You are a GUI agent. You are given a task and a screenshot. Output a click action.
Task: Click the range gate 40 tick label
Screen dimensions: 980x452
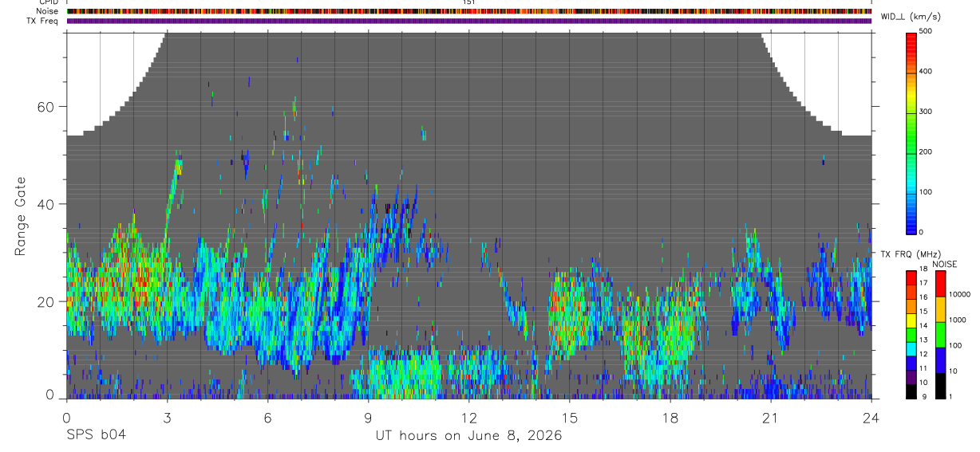pyautogui.click(x=51, y=204)
